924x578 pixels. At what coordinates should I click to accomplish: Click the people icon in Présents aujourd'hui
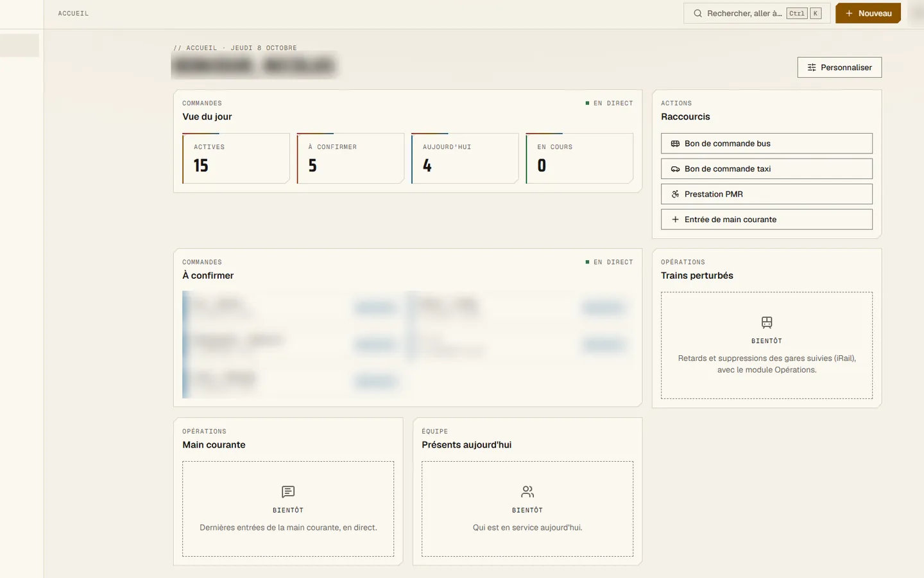(527, 492)
